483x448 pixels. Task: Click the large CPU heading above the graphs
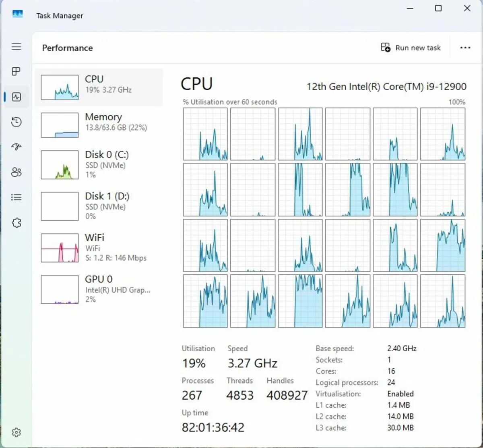tap(197, 84)
